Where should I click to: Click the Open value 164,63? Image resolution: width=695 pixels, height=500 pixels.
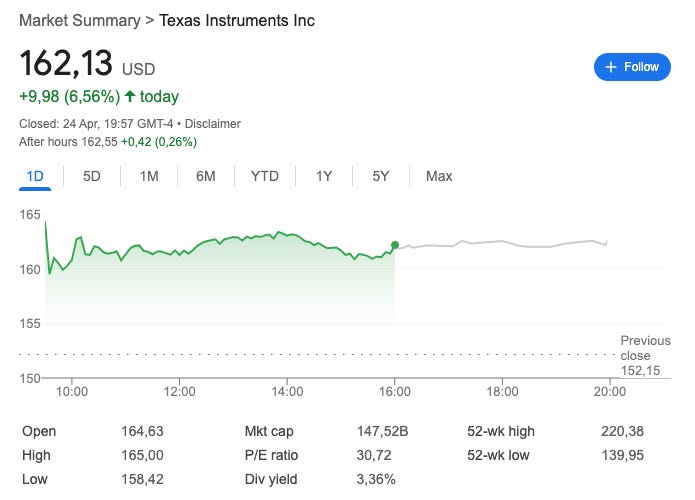click(x=142, y=431)
